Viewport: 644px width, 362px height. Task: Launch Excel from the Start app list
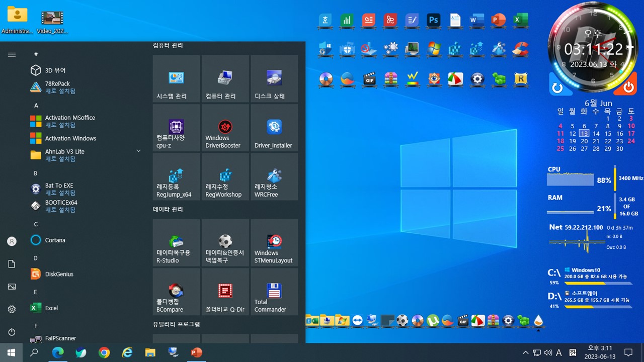point(86,308)
